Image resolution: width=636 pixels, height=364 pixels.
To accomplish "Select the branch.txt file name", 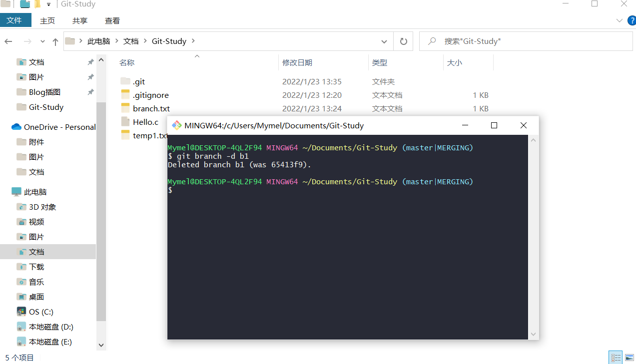I will (151, 108).
